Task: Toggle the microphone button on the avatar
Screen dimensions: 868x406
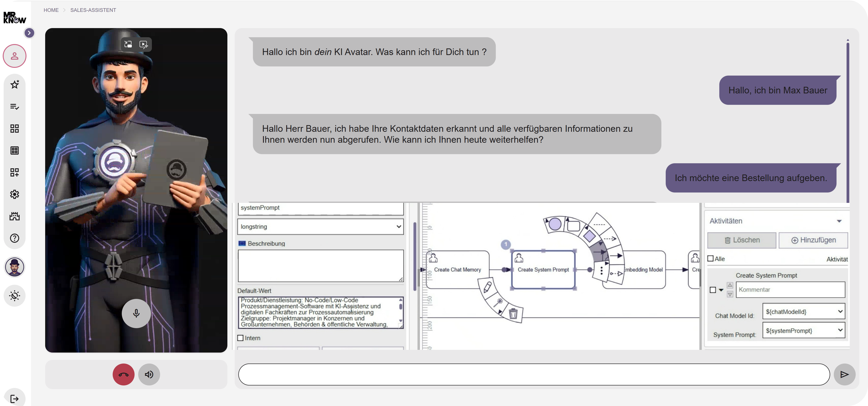Action: pyautogui.click(x=136, y=313)
